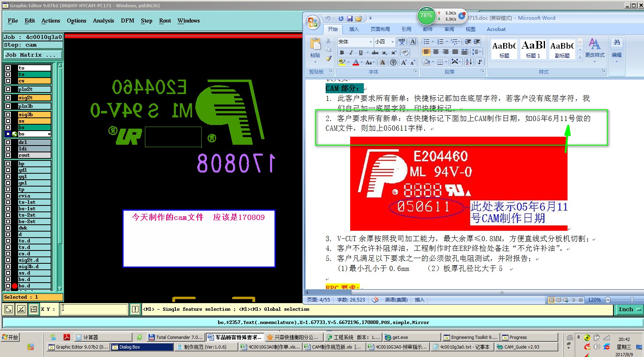The width and height of the screenshot is (644, 357).
Task: Align text right in Word
Action: coord(446,52)
